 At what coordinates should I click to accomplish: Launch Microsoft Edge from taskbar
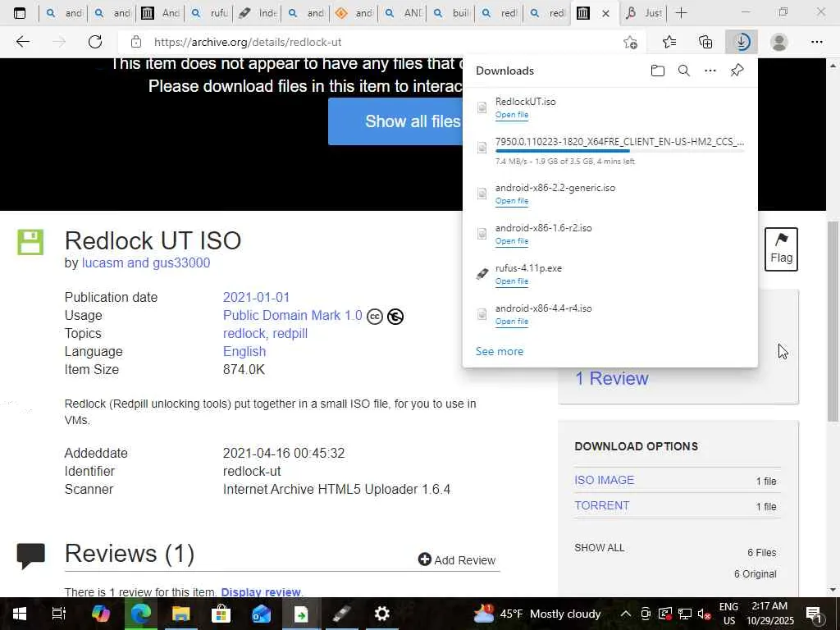click(x=141, y=614)
